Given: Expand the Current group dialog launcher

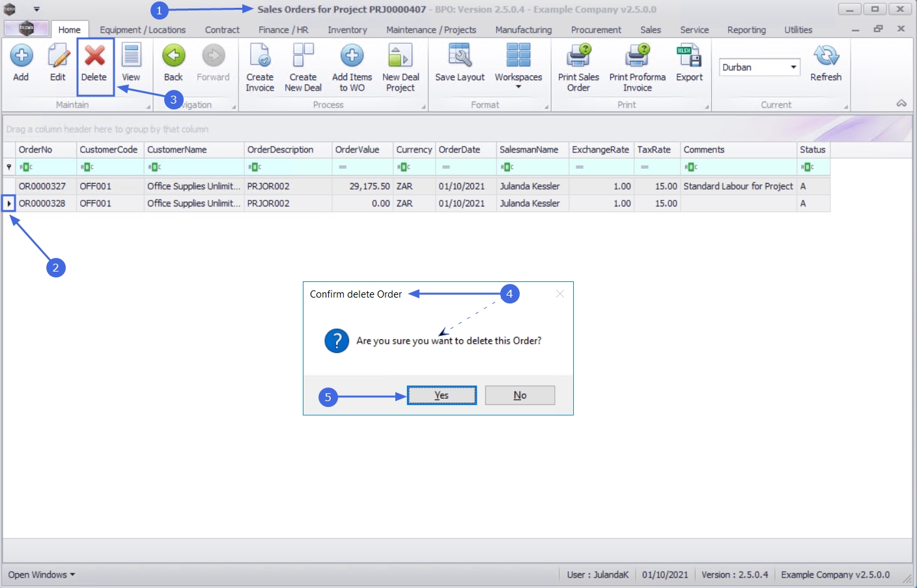Looking at the screenshot, I should [846, 107].
